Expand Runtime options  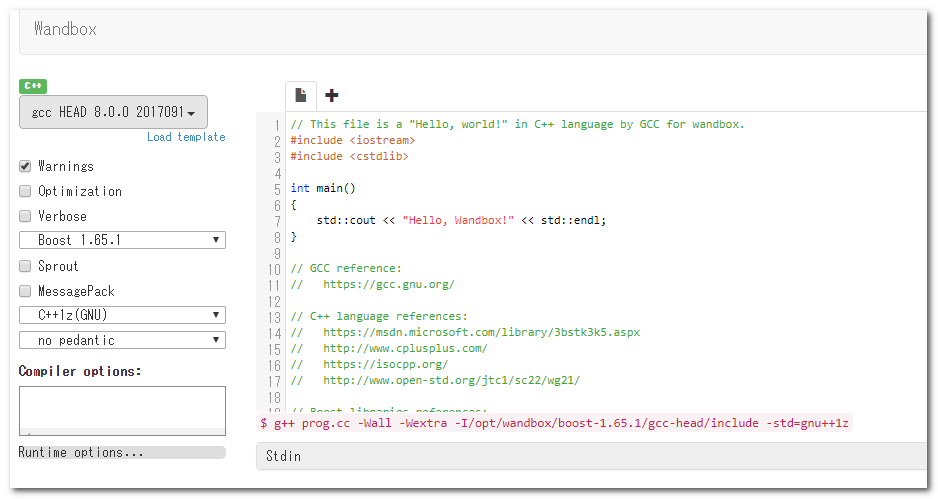pyautogui.click(x=122, y=452)
